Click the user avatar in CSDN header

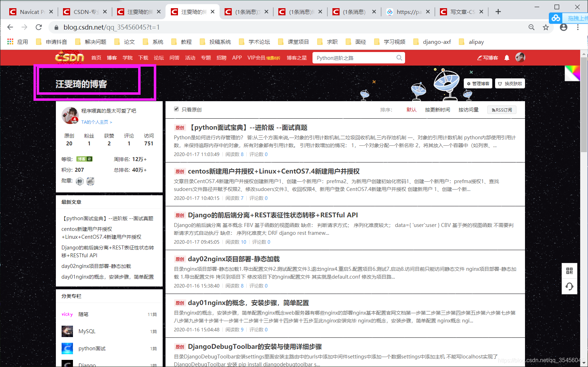tap(520, 57)
